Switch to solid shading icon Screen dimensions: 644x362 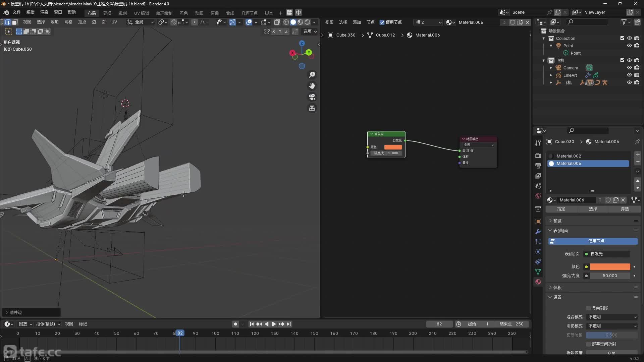click(293, 22)
